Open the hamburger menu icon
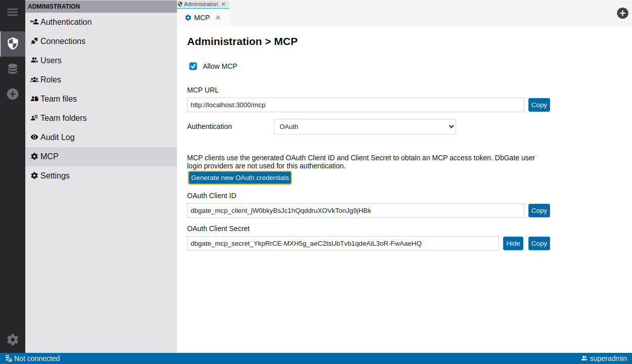This screenshot has height=364, width=632. [x=13, y=12]
